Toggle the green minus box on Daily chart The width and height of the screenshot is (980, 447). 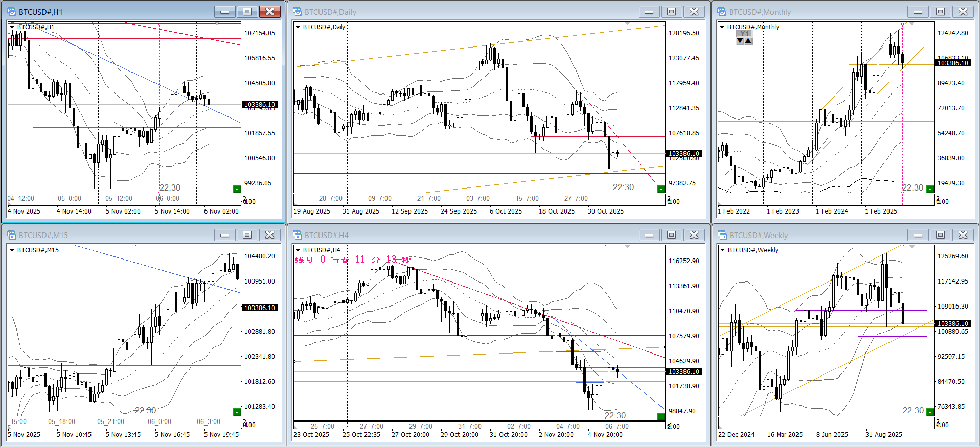[661, 189]
